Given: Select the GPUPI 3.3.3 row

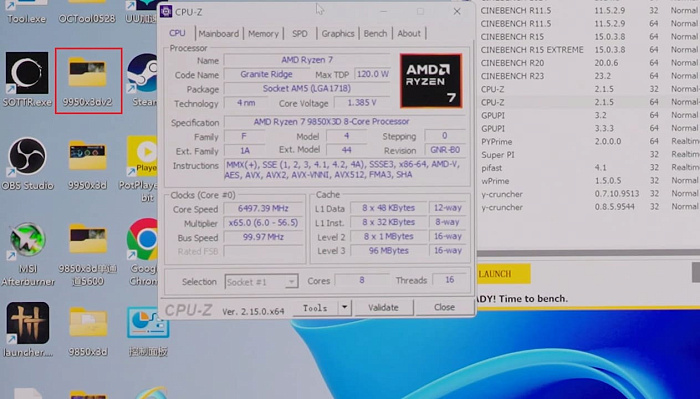Looking at the screenshot, I should pyautogui.click(x=589, y=129).
